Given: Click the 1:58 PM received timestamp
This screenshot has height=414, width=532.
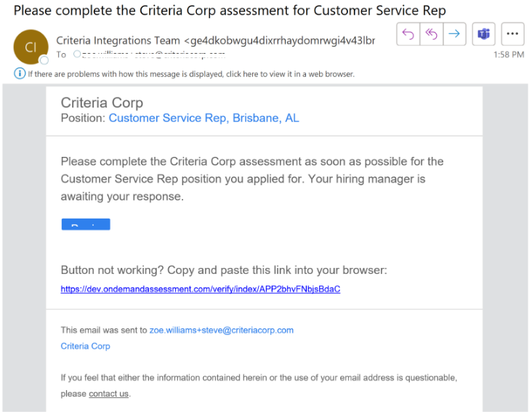Looking at the screenshot, I should click(x=508, y=54).
